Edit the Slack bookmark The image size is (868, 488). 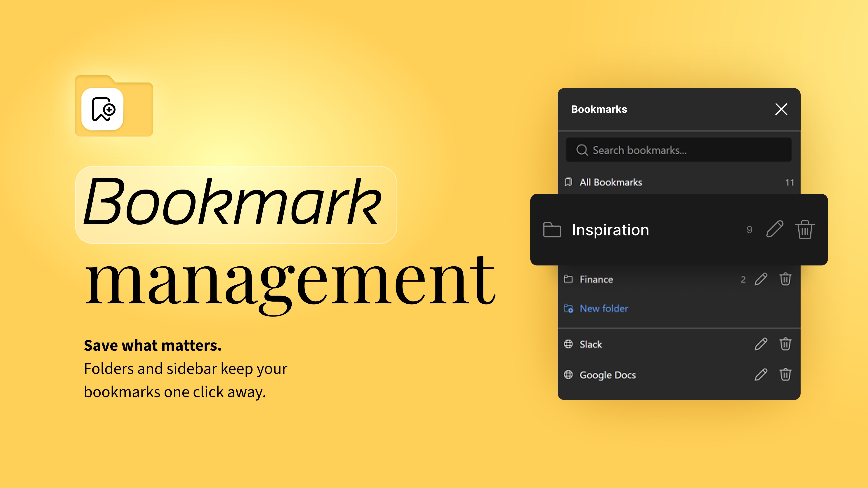[x=761, y=344]
